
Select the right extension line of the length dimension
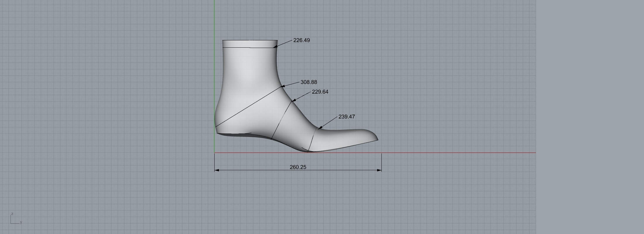click(x=381, y=161)
